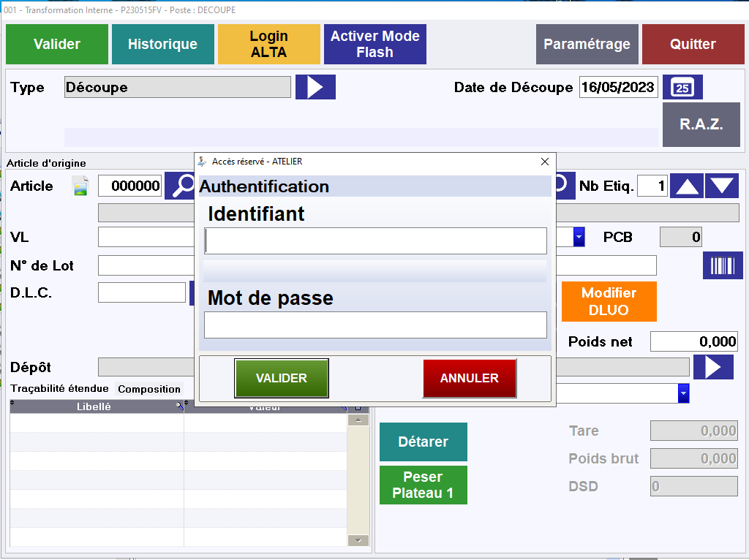Open the Date de Découpe calendar picker
749x560 pixels.
pos(682,87)
